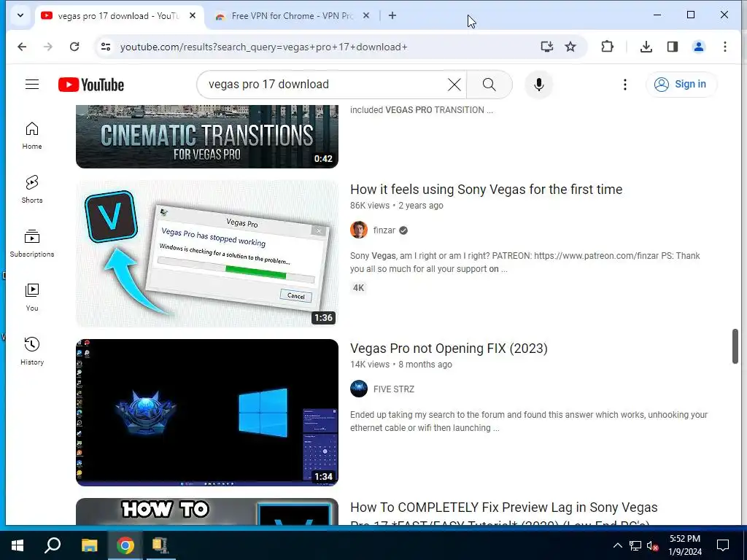
Task: Go forward in browser history
Action: [x=48, y=47]
